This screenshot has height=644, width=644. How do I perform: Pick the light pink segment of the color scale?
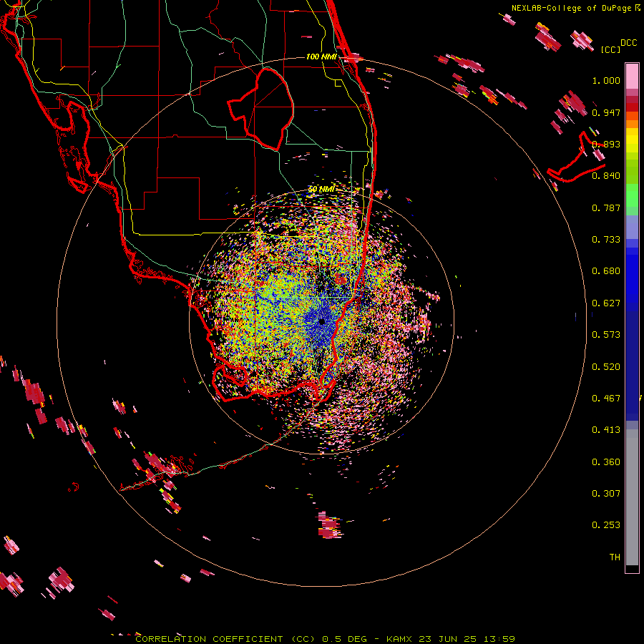click(632, 76)
